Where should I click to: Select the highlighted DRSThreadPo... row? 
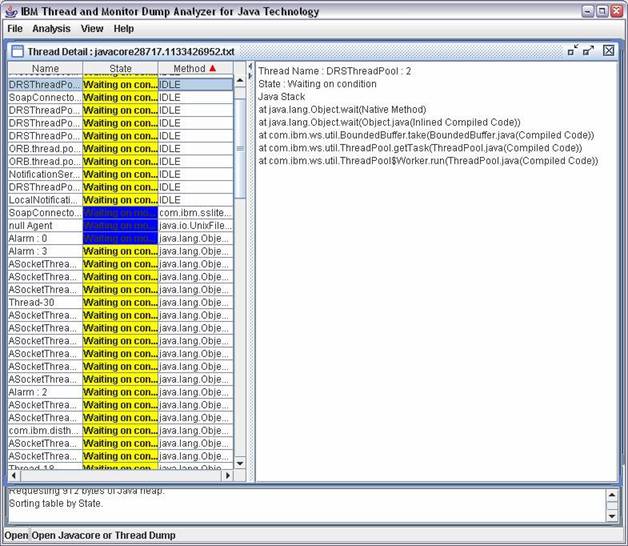(x=120, y=85)
